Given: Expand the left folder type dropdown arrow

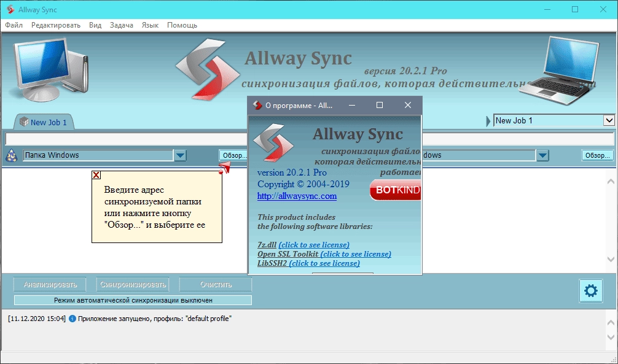Looking at the screenshot, I should click(x=180, y=155).
